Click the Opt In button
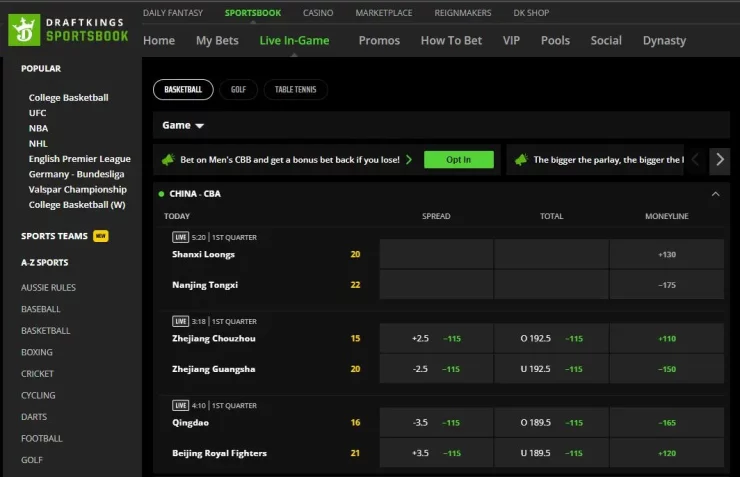Viewport: 740px width, 477px height. [x=459, y=159]
